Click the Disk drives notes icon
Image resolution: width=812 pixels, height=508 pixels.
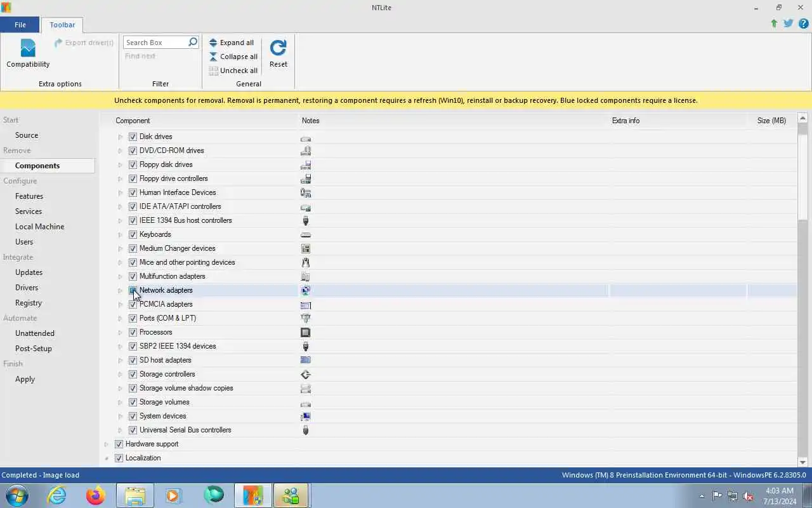pos(306,137)
